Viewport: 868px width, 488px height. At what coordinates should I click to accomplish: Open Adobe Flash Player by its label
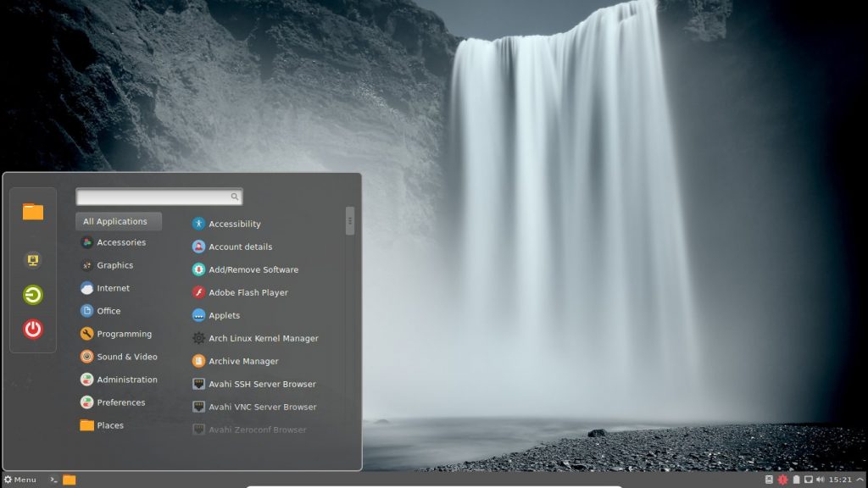(x=248, y=292)
